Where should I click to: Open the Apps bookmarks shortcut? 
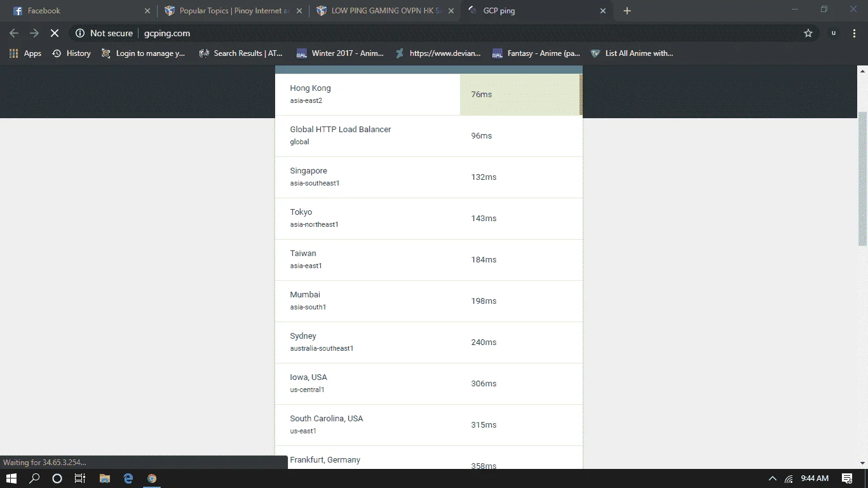point(25,53)
